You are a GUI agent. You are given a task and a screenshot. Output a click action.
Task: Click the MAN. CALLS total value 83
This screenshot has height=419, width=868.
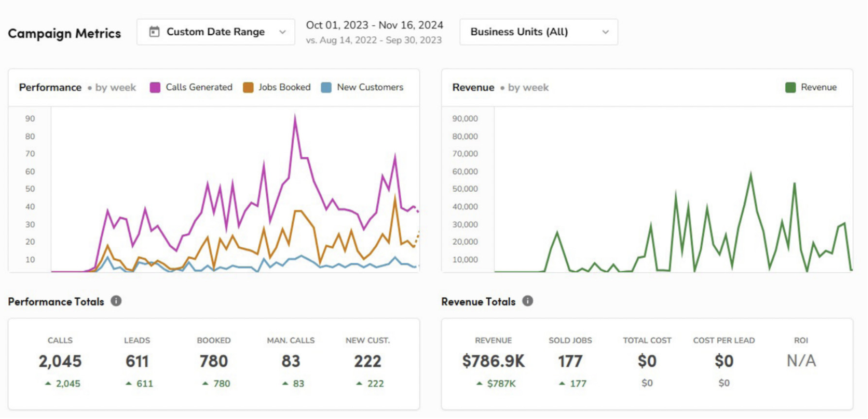pos(291,361)
